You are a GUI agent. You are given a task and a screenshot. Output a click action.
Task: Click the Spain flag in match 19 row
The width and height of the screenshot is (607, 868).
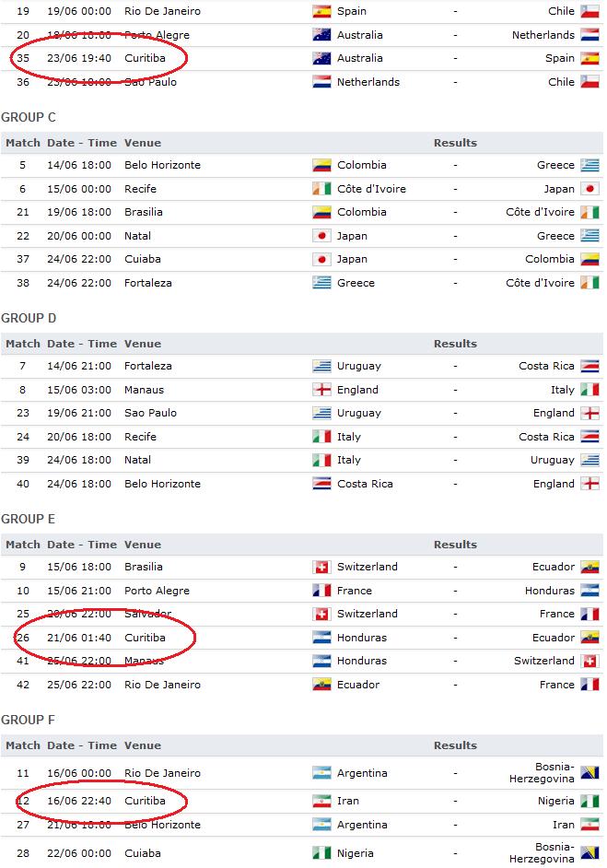(321, 11)
